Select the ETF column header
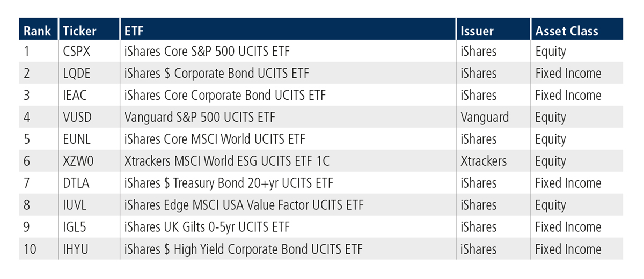The height and width of the screenshot is (279, 644). [134, 31]
